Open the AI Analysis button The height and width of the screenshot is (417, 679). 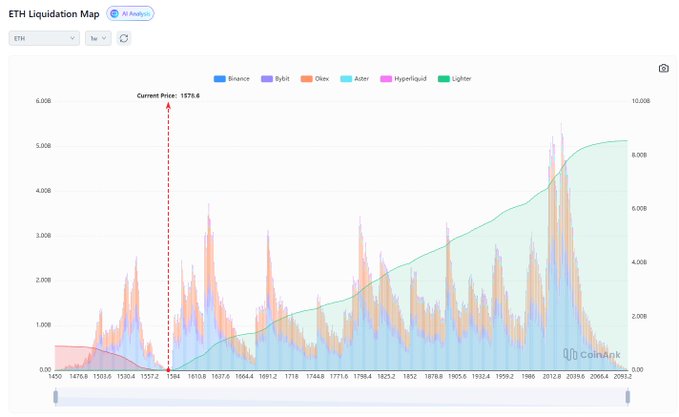point(130,14)
